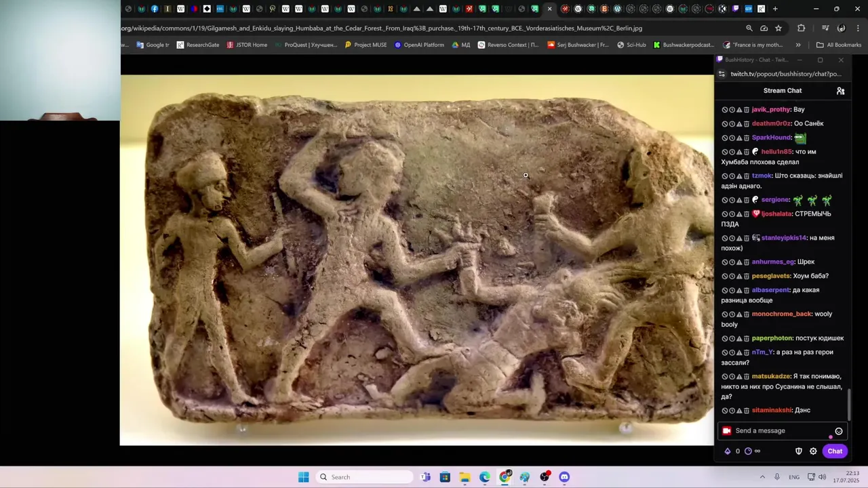Delete monochrome_back's message with trash icon
Viewport: 868px width, 488px height.
point(746,314)
